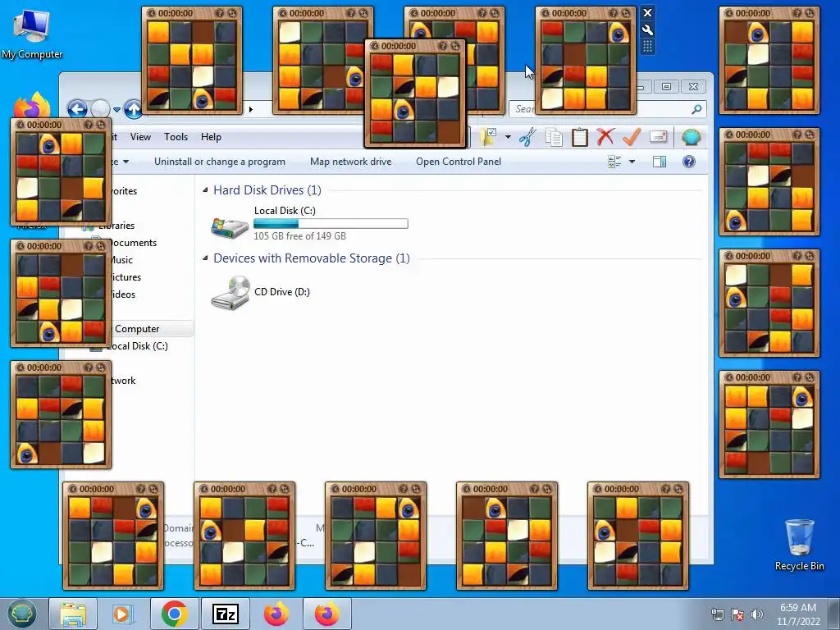Open the Tools menu
Screen dimensions: 840x630
(176, 137)
